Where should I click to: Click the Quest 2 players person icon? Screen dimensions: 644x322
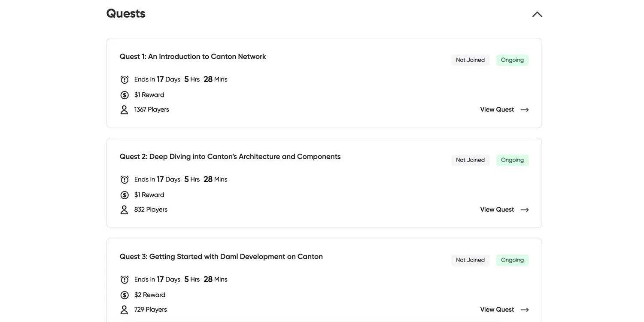tap(125, 210)
